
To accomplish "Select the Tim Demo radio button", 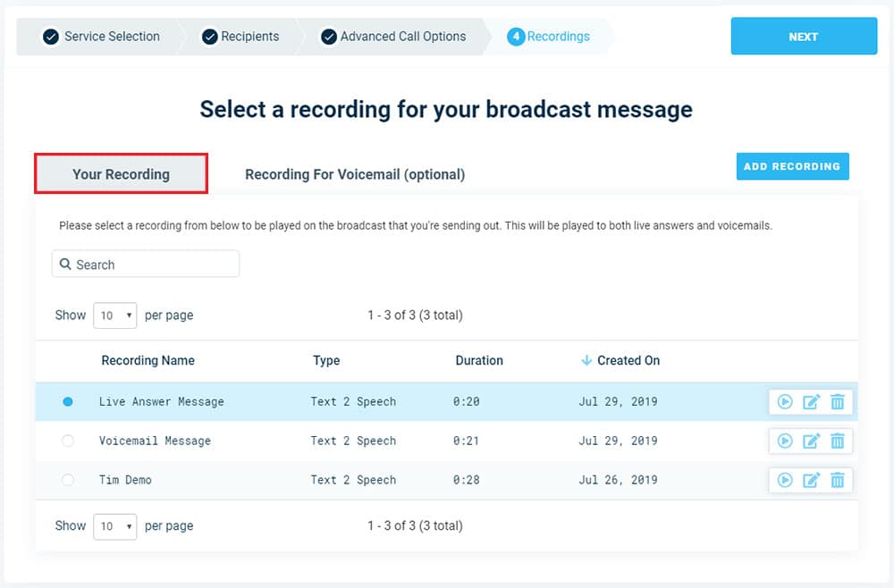I will tap(68, 480).
